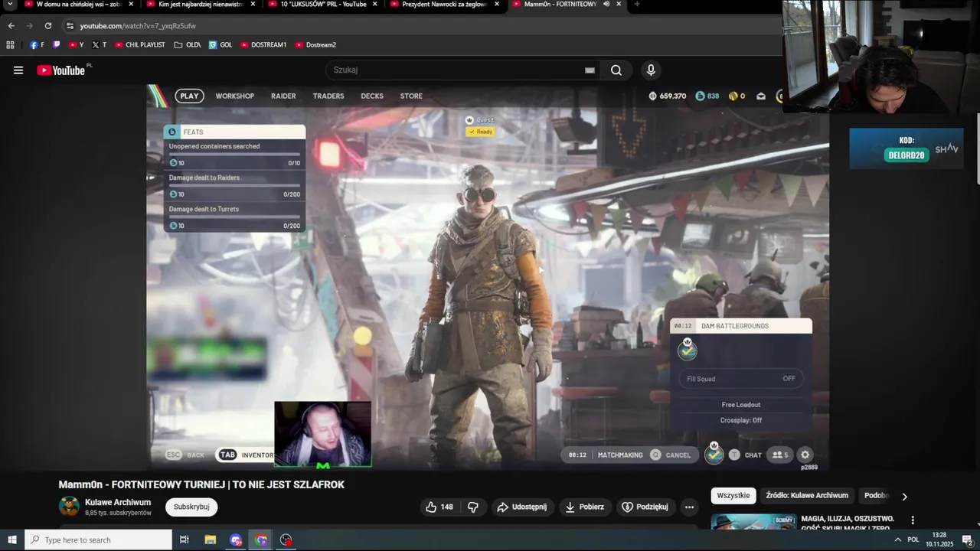Dislike the video with thumbs down
The width and height of the screenshot is (980, 551).
(473, 507)
